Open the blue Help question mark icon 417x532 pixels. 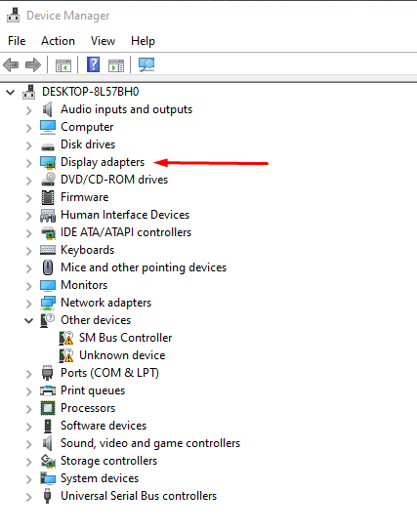tap(93, 64)
